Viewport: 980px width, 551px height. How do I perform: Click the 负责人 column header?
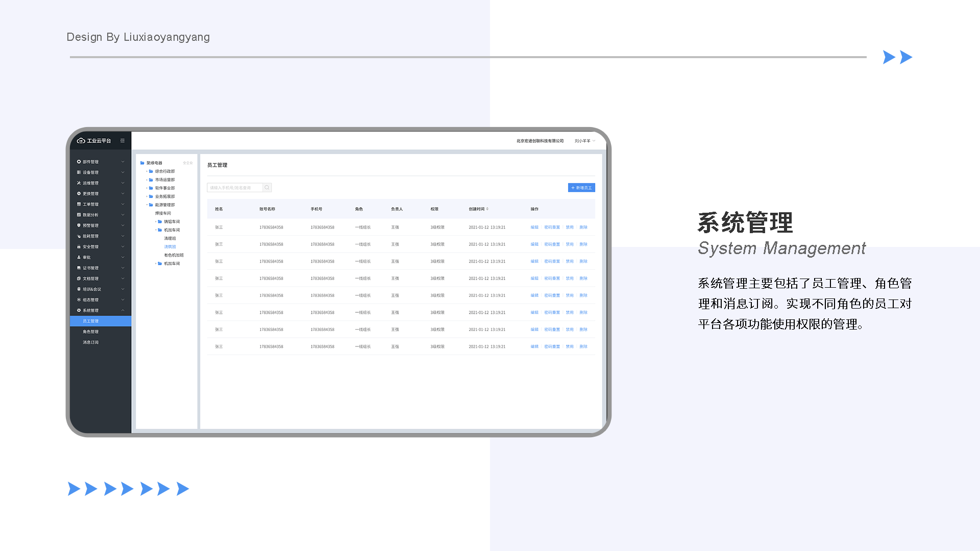coord(397,209)
